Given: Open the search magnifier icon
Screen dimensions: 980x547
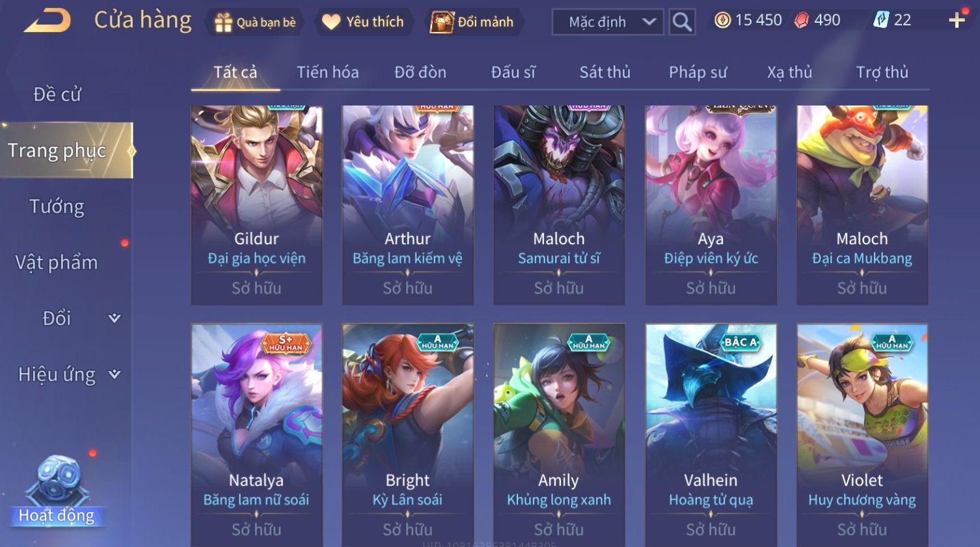Looking at the screenshot, I should 682,22.
